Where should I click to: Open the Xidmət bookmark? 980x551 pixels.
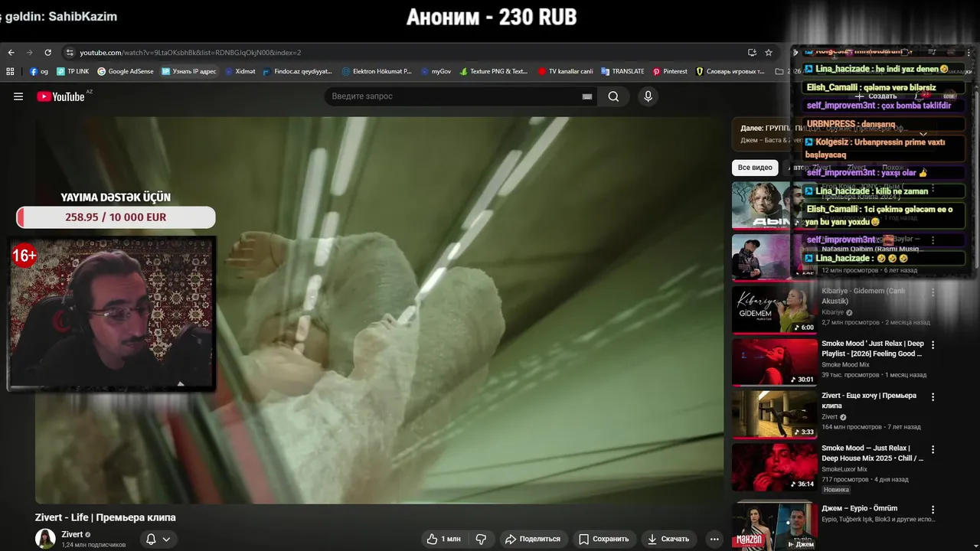point(240,71)
